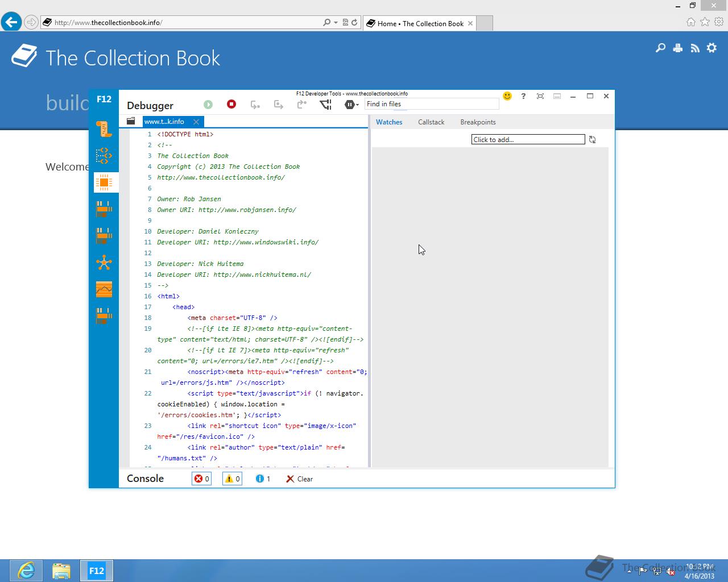The height and width of the screenshot is (582, 728).
Task: Send feedback with the smiley icon
Action: 507,96
